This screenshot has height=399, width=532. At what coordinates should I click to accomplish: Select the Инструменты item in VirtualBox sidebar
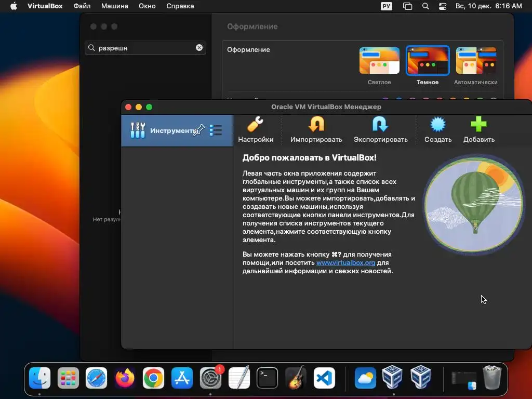click(x=177, y=130)
